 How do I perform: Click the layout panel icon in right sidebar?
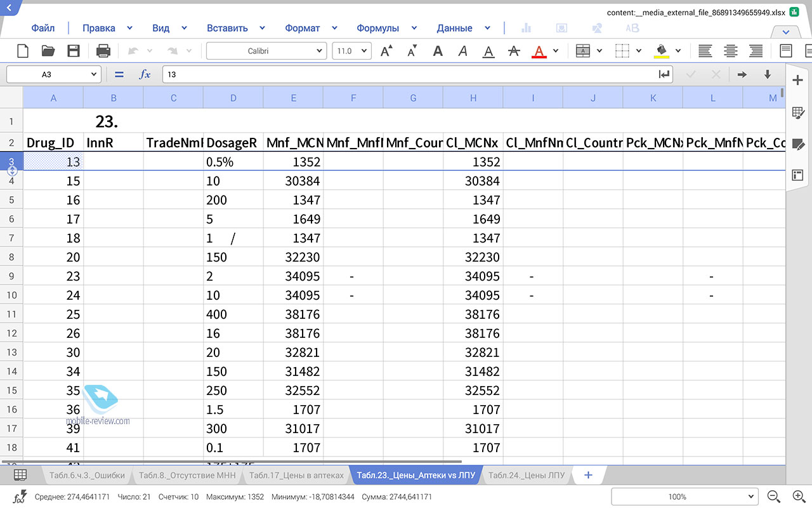tap(797, 175)
